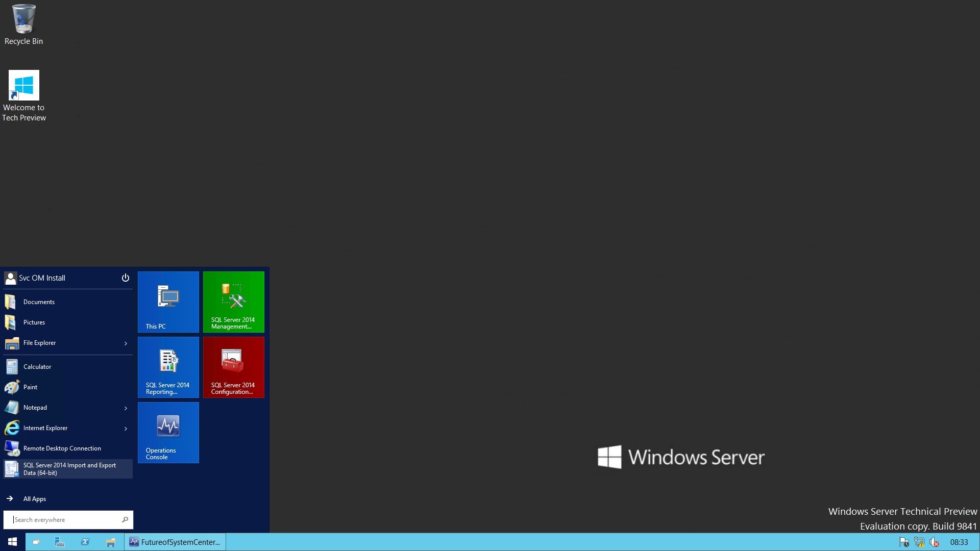Open SQL Server 2014 Reporting tile
This screenshot has width=980, height=551.
pyautogui.click(x=168, y=367)
